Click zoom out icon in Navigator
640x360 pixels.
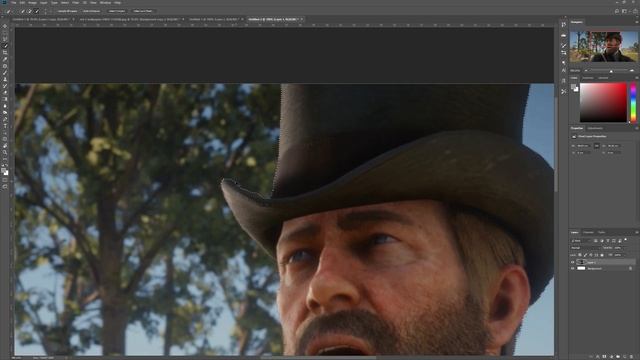click(x=586, y=71)
